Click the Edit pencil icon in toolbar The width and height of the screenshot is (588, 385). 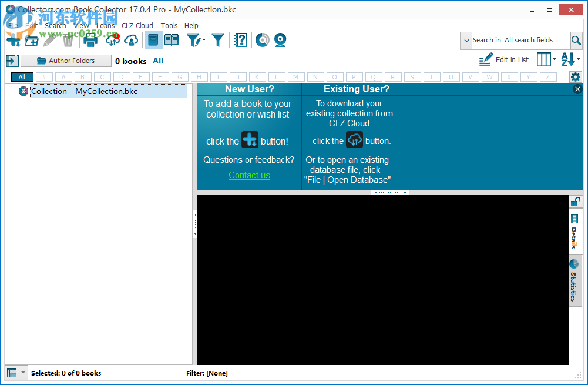coord(50,40)
